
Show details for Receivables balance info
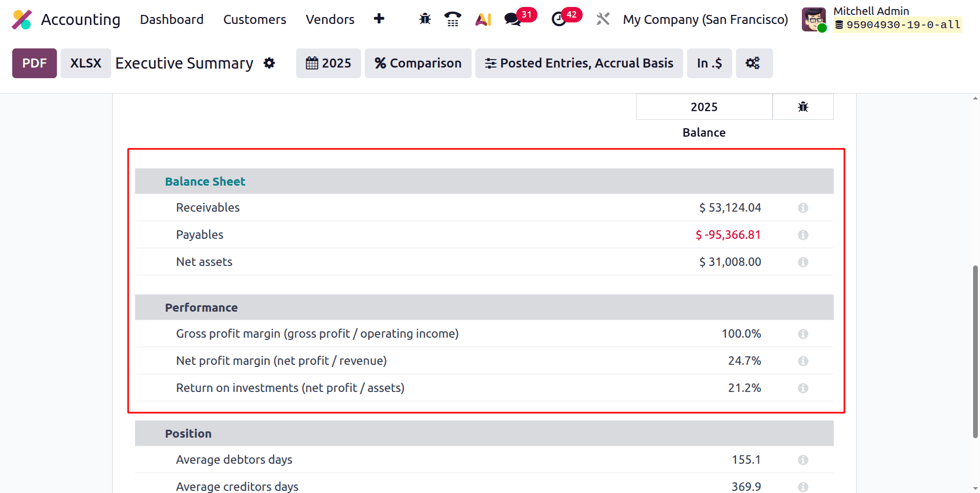pos(802,208)
